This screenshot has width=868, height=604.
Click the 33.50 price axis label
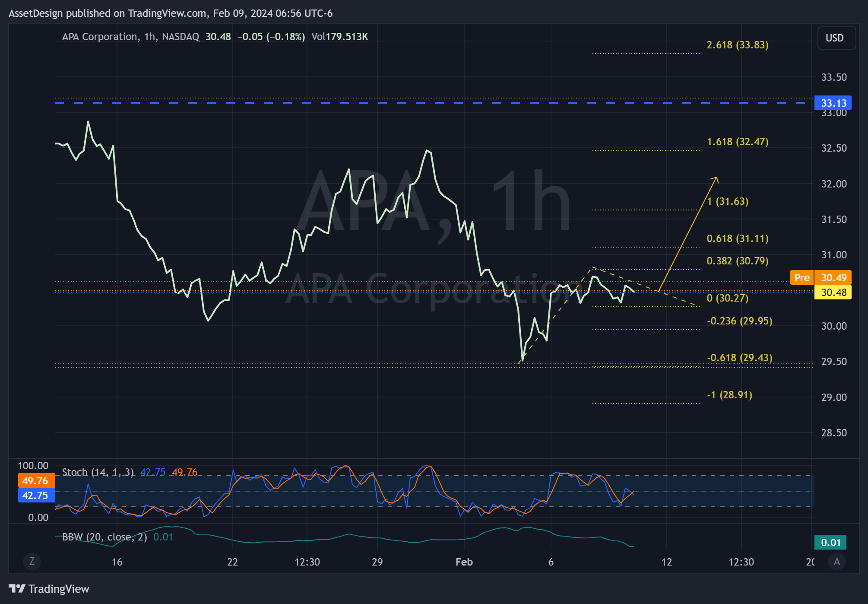[x=834, y=77]
